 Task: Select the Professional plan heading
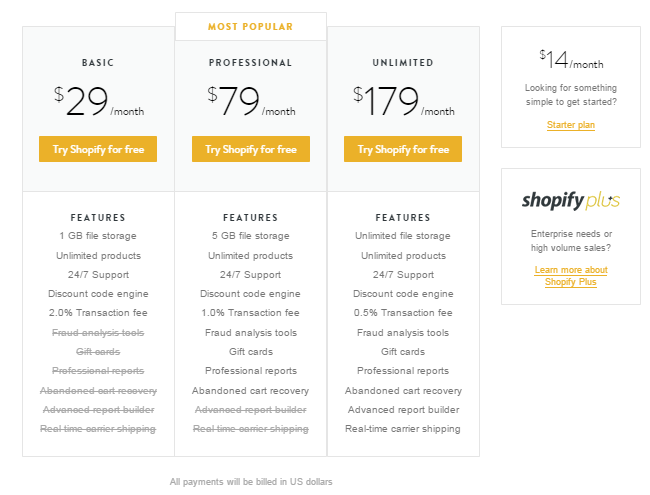click(250, 63)
